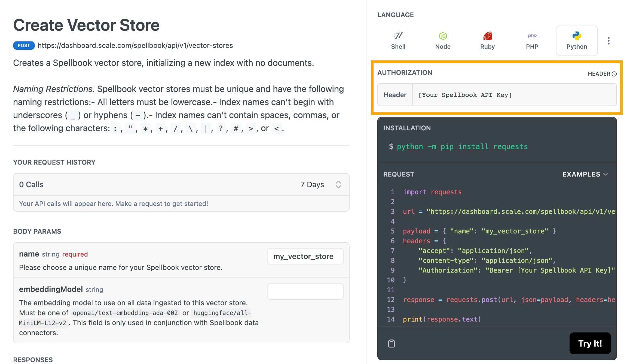Click the empty embeddingModel input field
This screenshot has width=624, height=364.
pos(305,292)
